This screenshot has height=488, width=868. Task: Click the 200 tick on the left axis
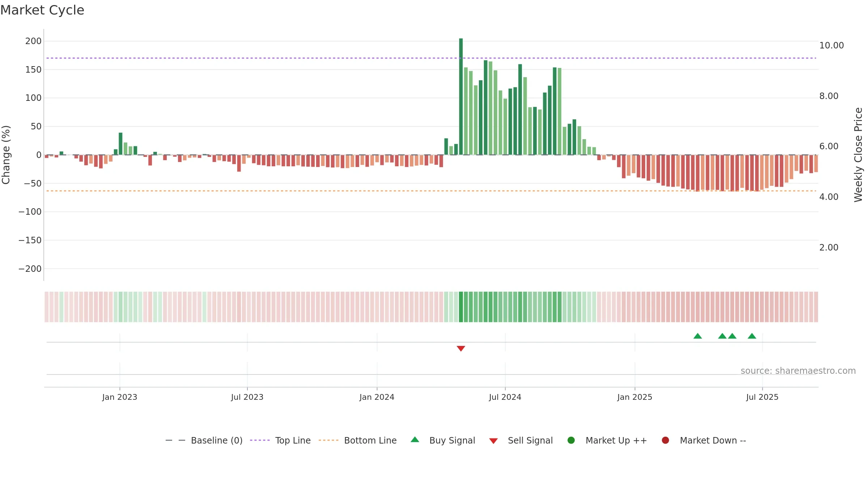(x=33, y=41)
